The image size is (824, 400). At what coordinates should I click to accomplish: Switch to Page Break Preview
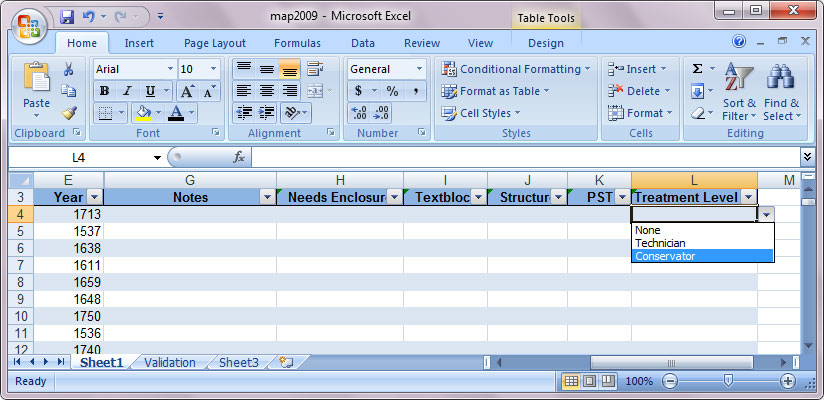pos(608,381)
